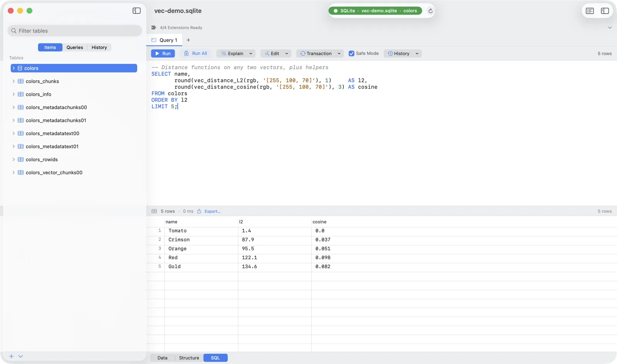
Task: Switch to the Queries sidebar tab
Action: click(75, 47)
